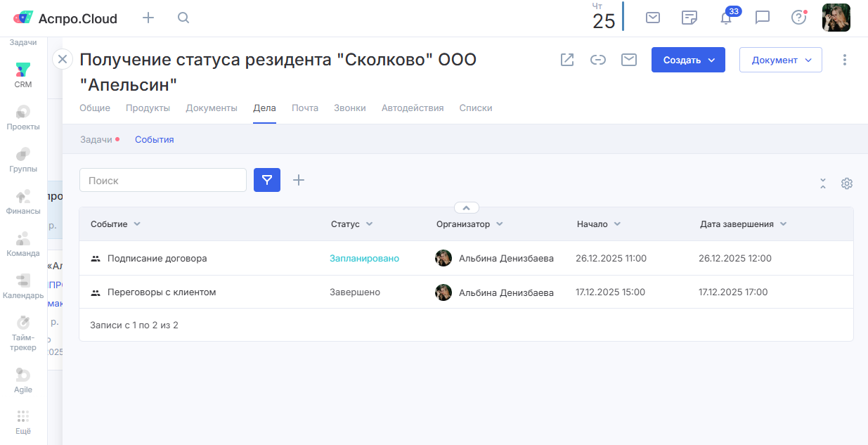This screenshot has height=445, width=868.
Task: Open the CRM module in sidebar
Action: coord(23,74)
